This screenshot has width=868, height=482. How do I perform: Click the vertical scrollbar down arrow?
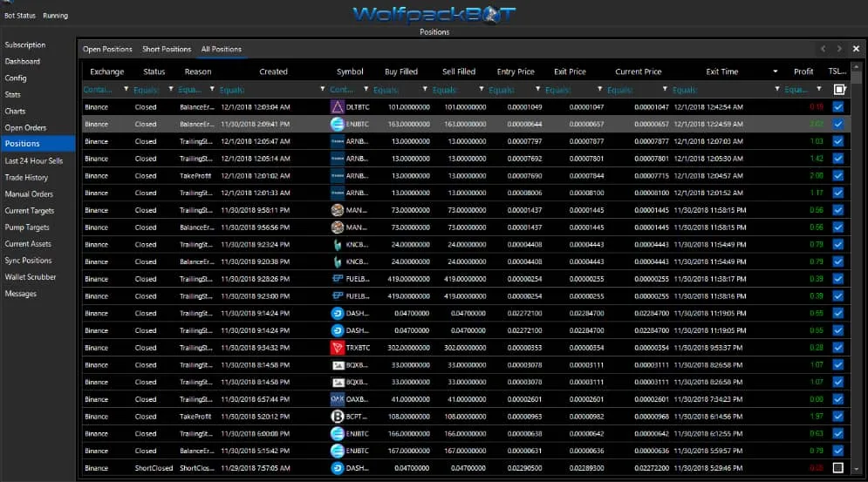coord(857,469)
